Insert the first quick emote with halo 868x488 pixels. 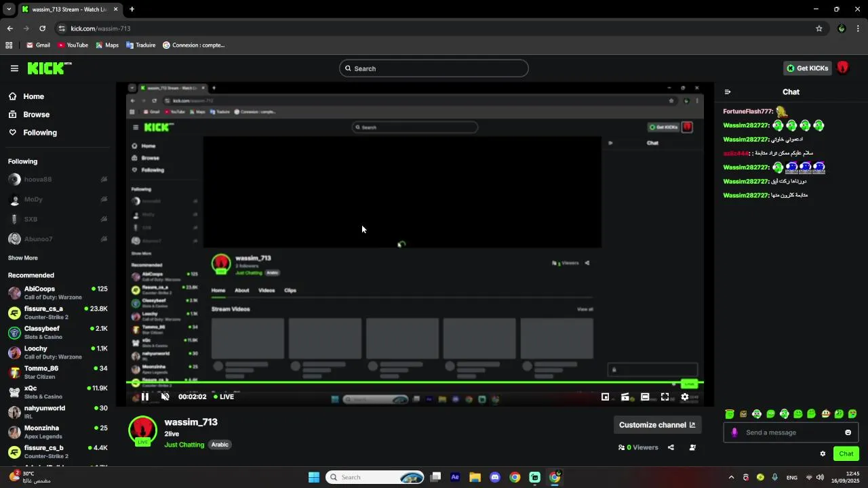click(x=730, y=414)
